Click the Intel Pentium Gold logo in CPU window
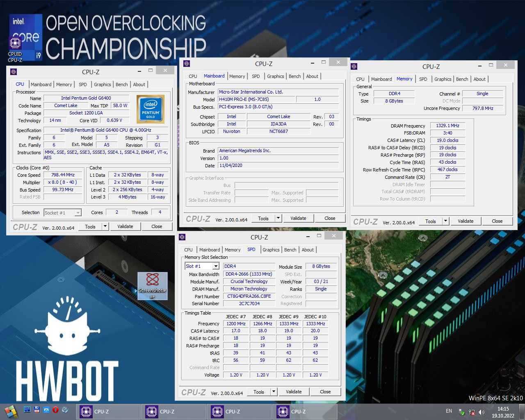Viewport: 525px width, 420px height. pos(151,109)
